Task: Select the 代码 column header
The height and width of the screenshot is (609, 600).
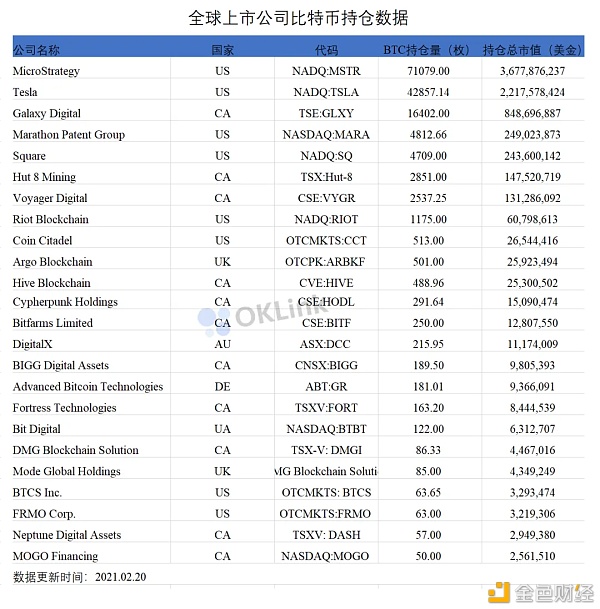Action: (x=326, y=50)
